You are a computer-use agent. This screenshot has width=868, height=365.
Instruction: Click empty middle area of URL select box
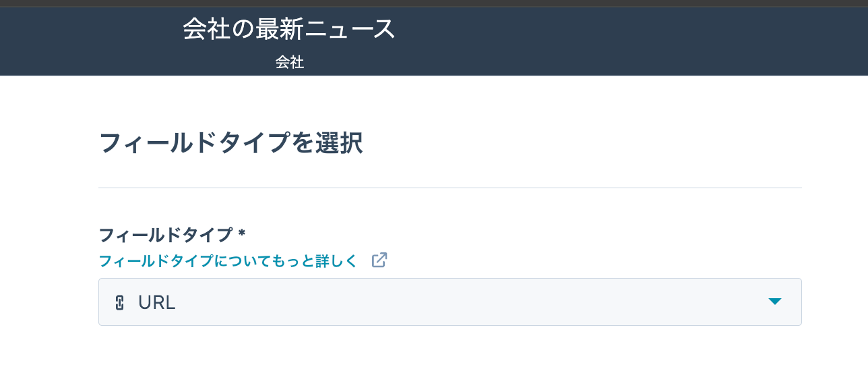pyautogui.click(x=472, y=302)
